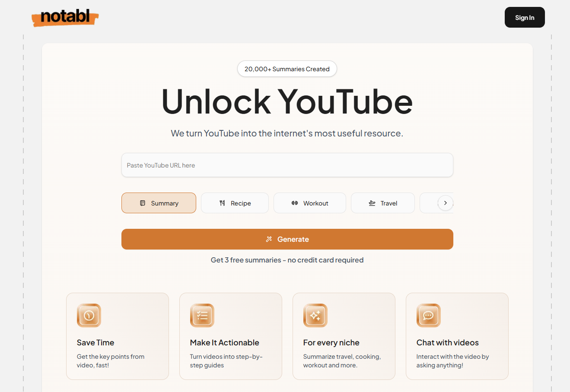Select the Summary mode option
The height and width of the screenshot is (392, 570).
click(x=159, y=203)
